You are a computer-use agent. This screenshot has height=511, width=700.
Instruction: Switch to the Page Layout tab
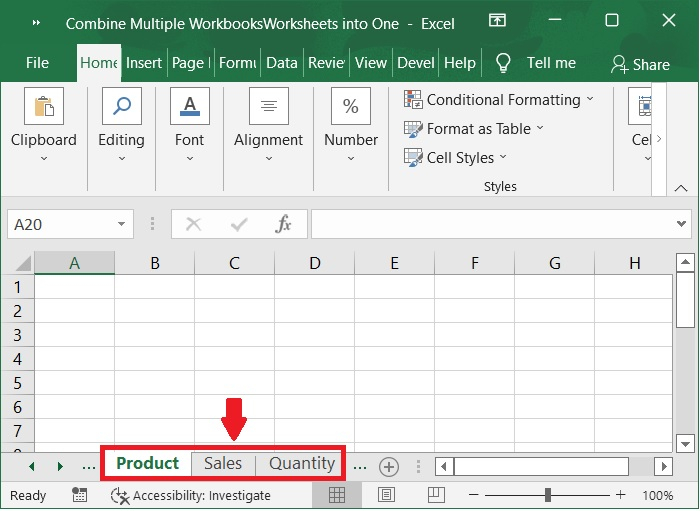[x=191, y=63]
